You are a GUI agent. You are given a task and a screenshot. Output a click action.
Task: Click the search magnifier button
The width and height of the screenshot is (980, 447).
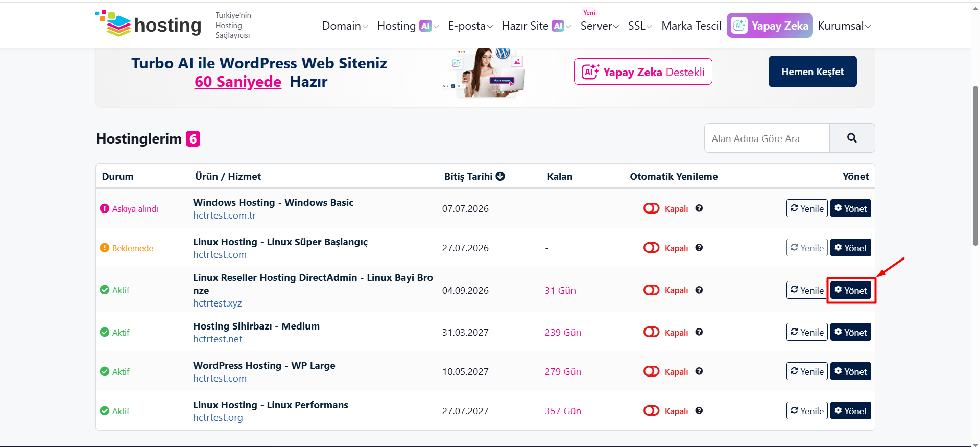[x=852, y=138]
